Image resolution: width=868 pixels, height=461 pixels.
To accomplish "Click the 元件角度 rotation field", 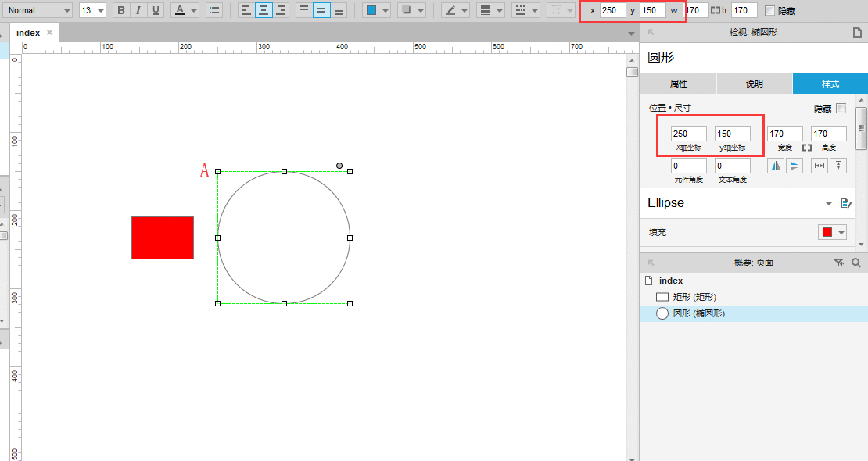I will click(689, 166).
